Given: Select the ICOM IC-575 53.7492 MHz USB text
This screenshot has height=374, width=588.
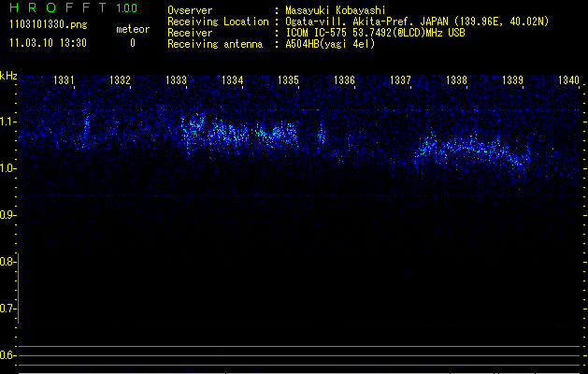Looking at the screenshot, I should [376, 33].
